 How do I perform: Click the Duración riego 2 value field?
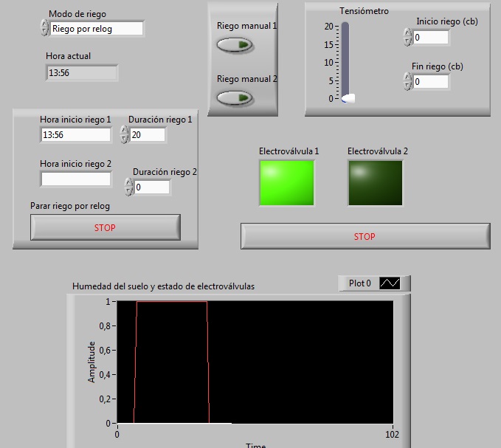pyautogui.click(x=152, y=187)
